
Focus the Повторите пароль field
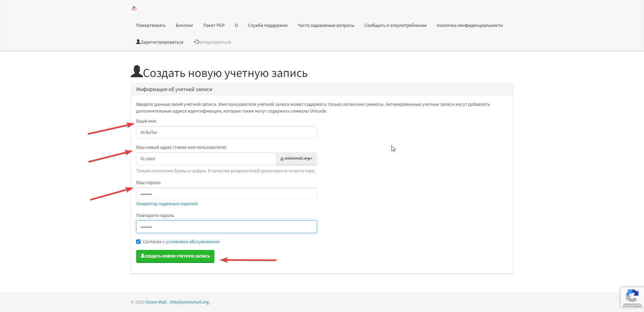226,227
